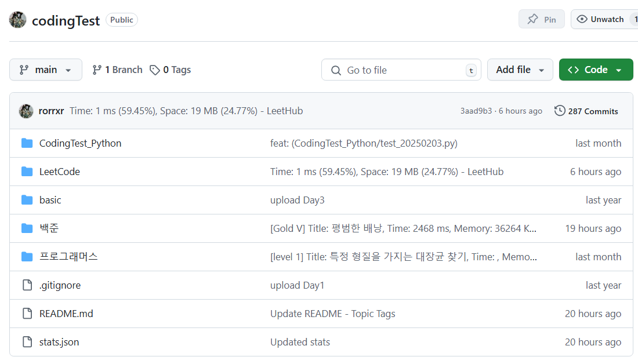Open the CodingTest_Python folder
Image resolution: width=638 pixels, height=364 pixels.
pyautogui.click(x=80, y=143)
